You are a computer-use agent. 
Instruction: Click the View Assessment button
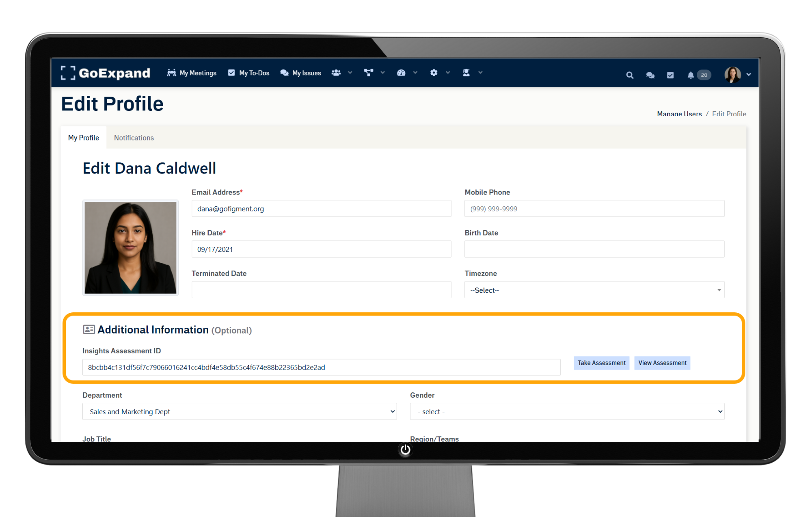pos(662,363)
